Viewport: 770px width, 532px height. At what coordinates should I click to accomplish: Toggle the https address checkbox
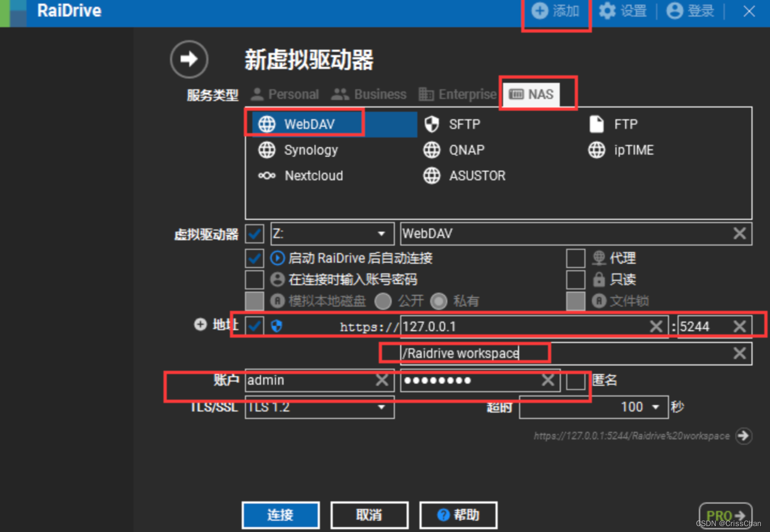(254, 326)
